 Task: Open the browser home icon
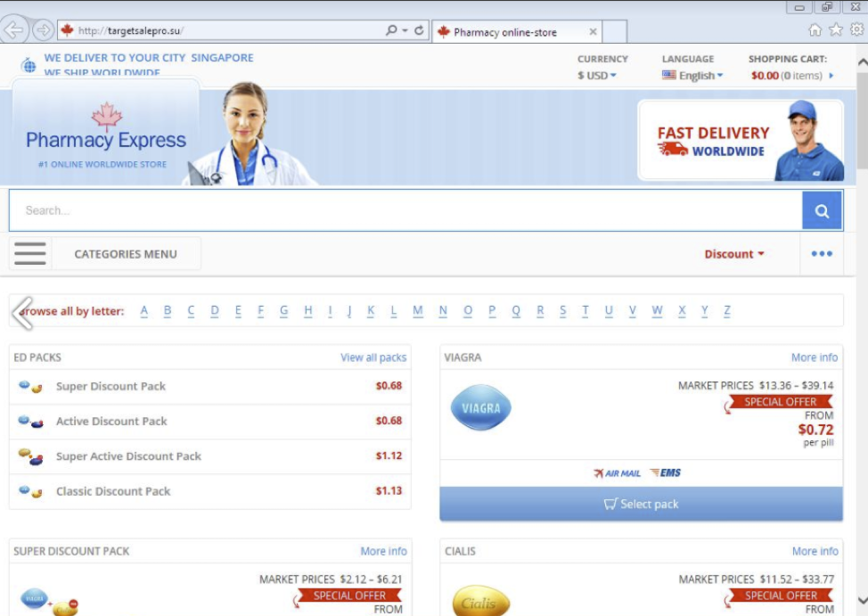(815, 30)
